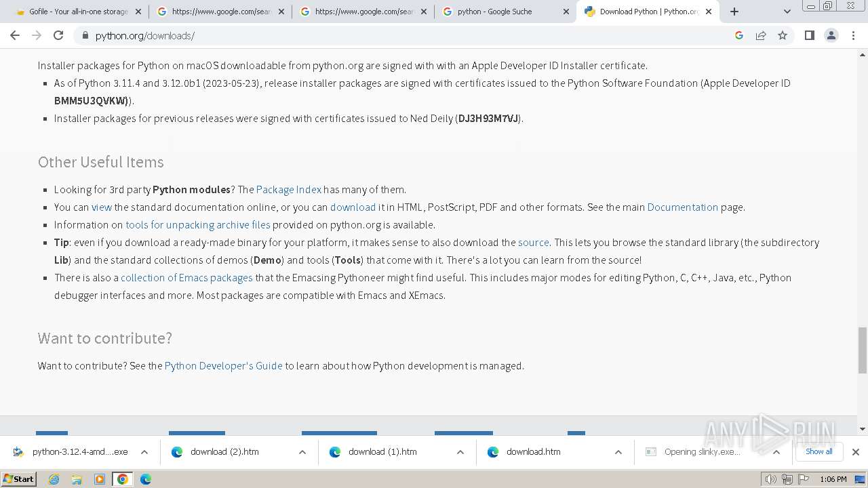
Task: Click the 1:06 PM clock
Action: click(833, 479)
